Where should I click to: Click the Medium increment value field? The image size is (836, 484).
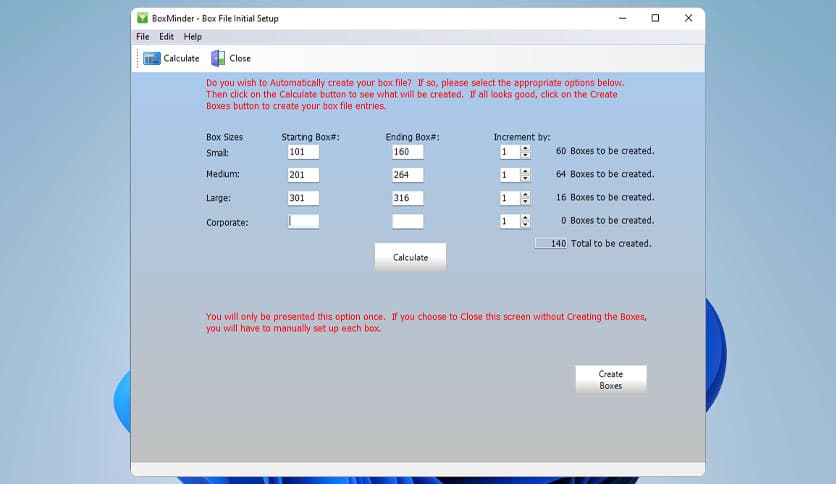point(510,175)
